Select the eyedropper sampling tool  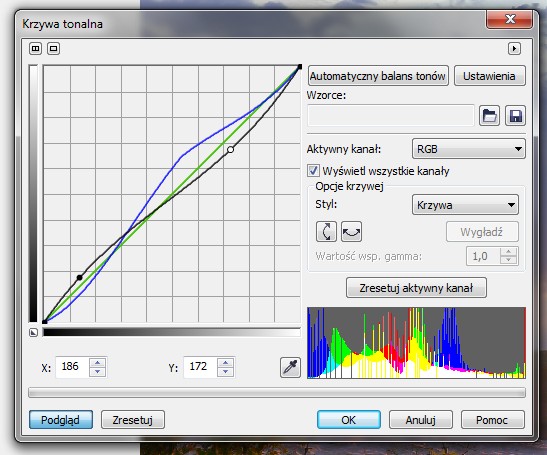point(290,367)
